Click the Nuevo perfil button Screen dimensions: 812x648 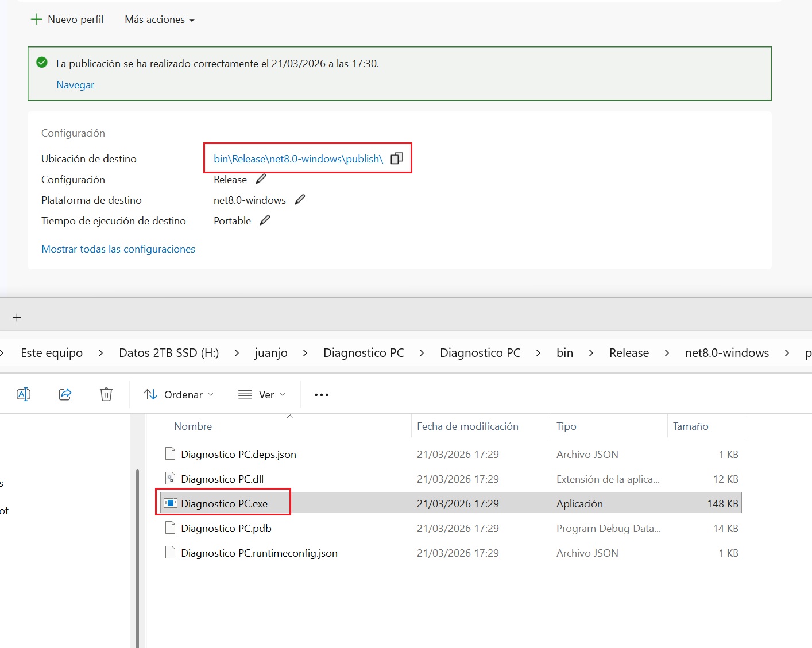67,20
